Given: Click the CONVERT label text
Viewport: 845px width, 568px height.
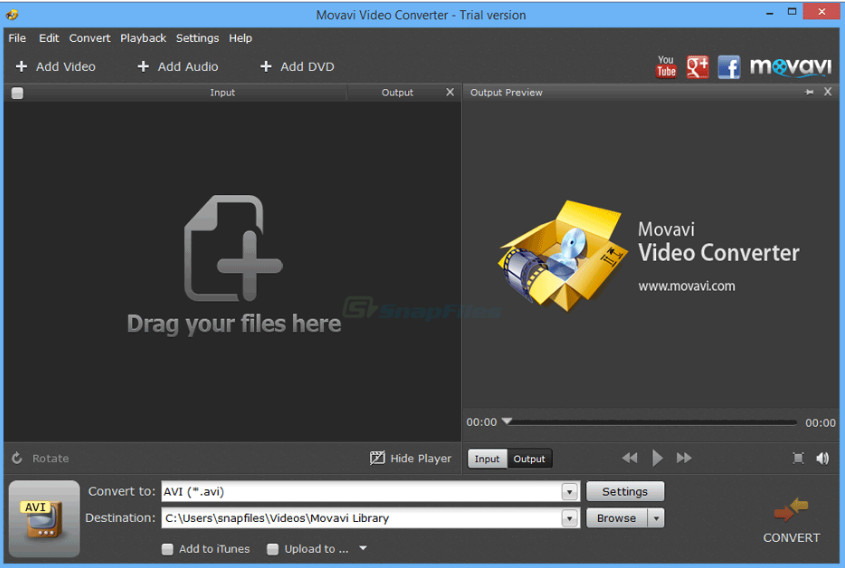Looking at the screenshot, I should coord(791,538).
